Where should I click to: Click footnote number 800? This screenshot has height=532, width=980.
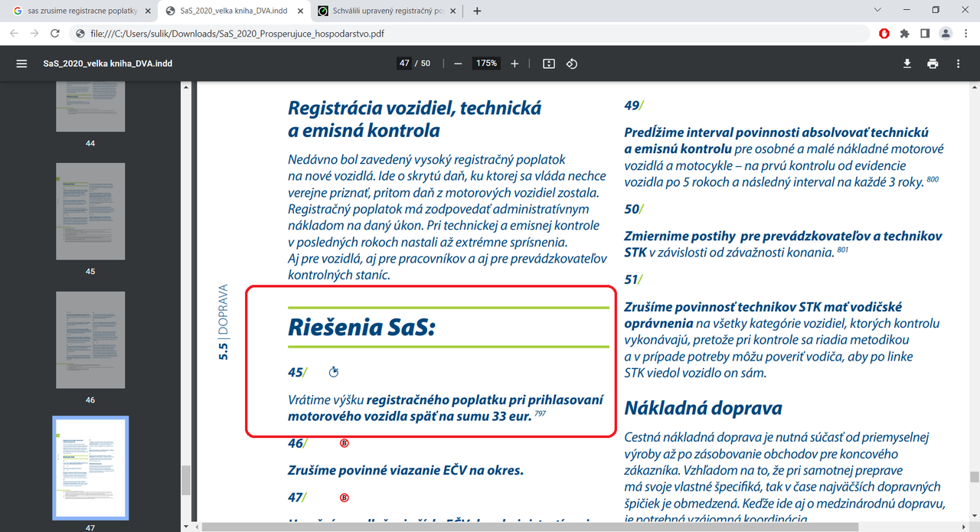click(932, 178)
